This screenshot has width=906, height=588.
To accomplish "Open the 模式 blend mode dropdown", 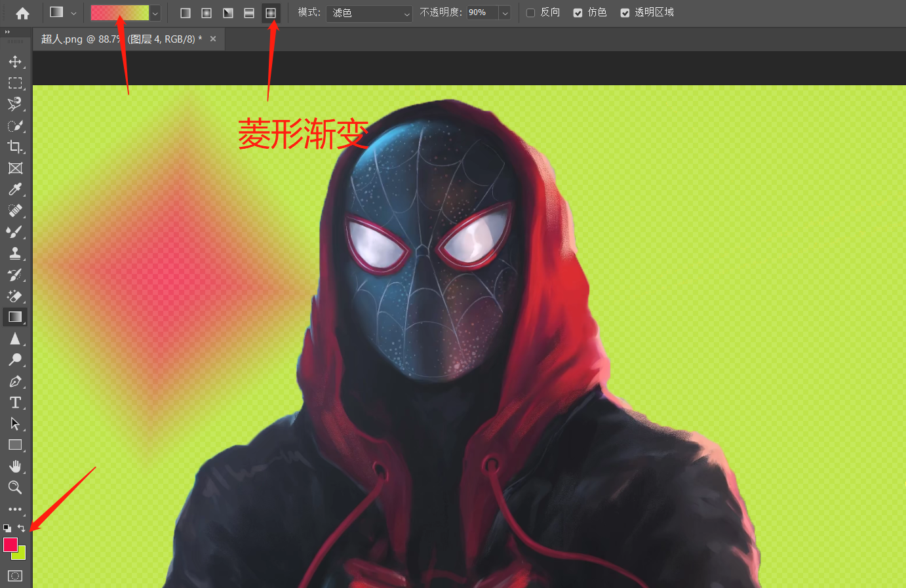I will 369,13.
